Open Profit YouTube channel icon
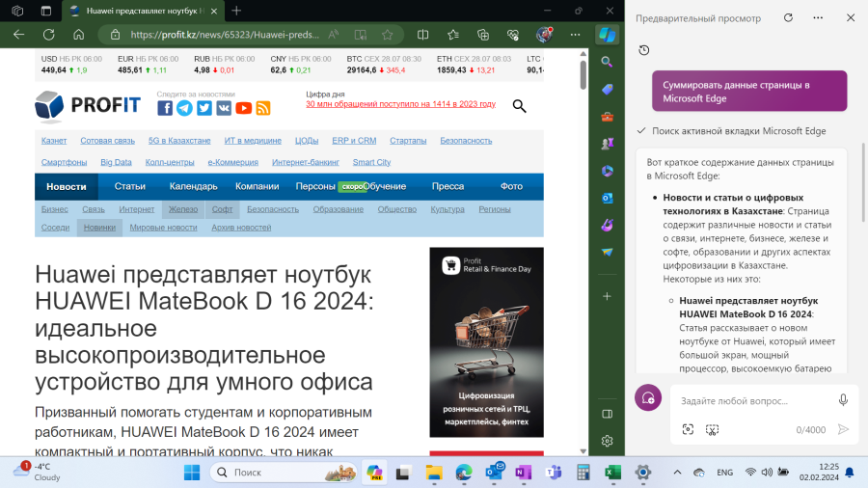The image size is (868, 488). (x=244, y=108)
